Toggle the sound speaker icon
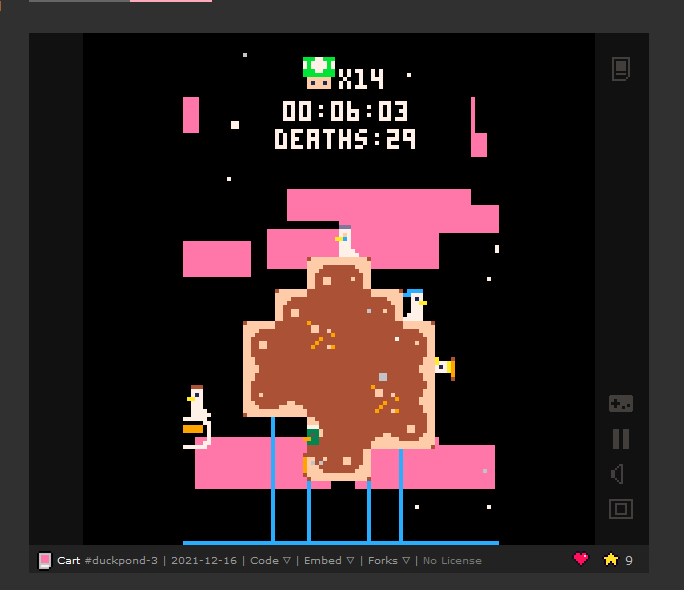 click(617, 474)
